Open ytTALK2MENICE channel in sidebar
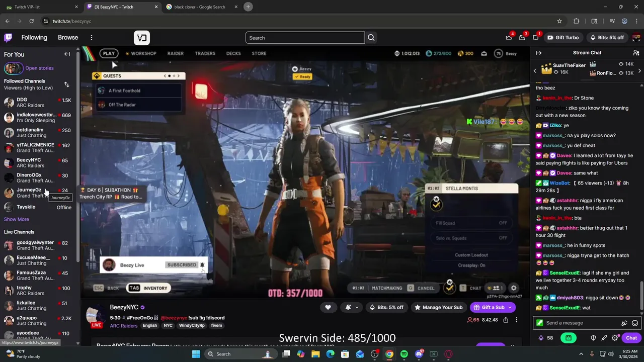 pyautogui.click(x=38, y=148)
